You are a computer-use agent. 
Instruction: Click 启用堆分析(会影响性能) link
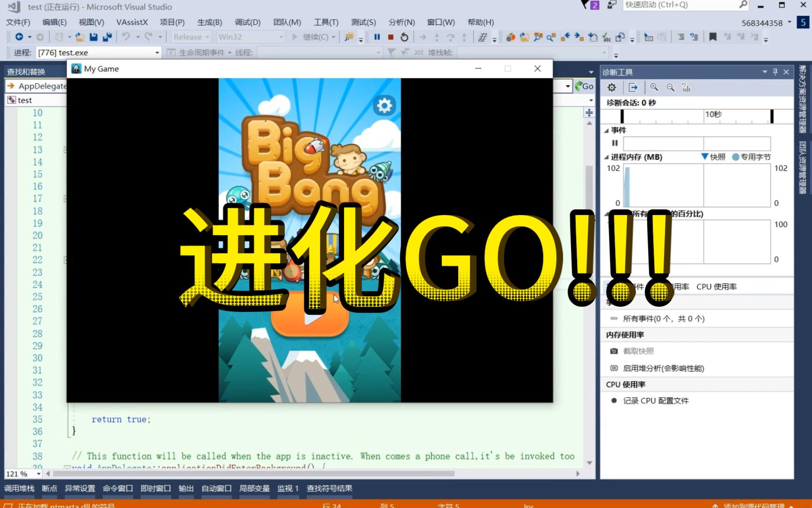point(664,368)
